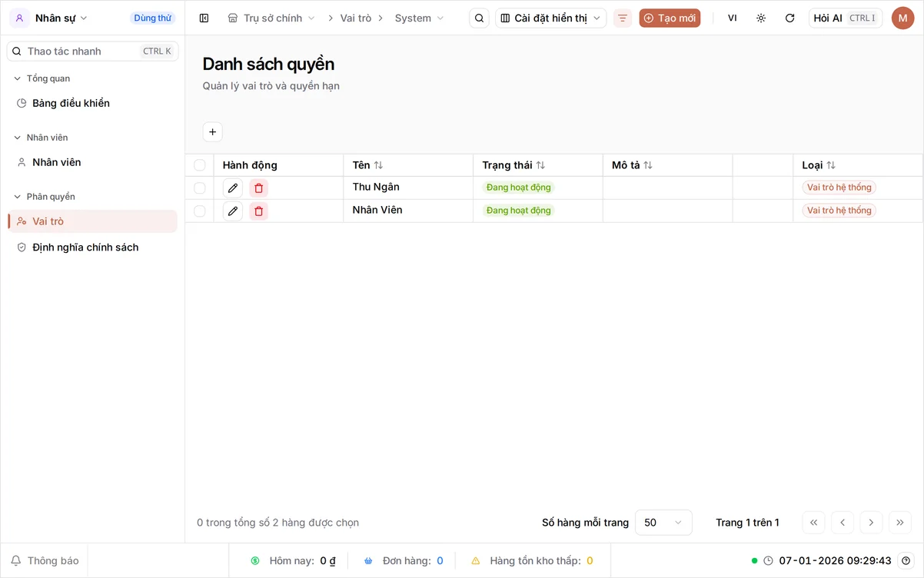924x578 pixels.
Task: Open the Hỏi AI button
Action: pyautogui.click(x=846, y=18)
